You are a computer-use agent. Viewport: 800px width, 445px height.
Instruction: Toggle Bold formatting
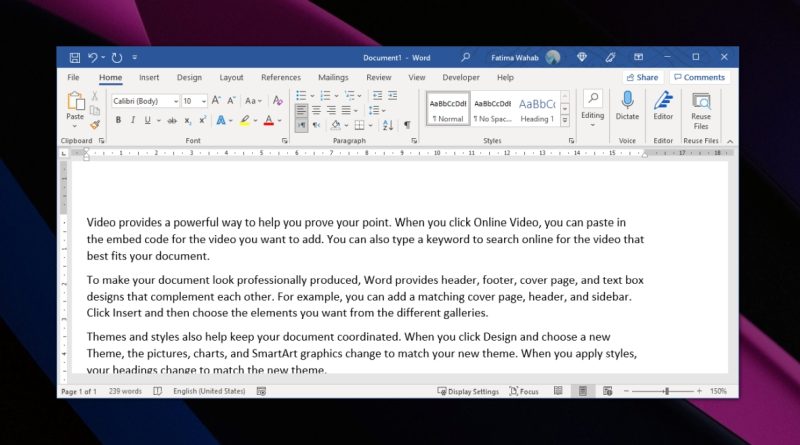(118, 120)
